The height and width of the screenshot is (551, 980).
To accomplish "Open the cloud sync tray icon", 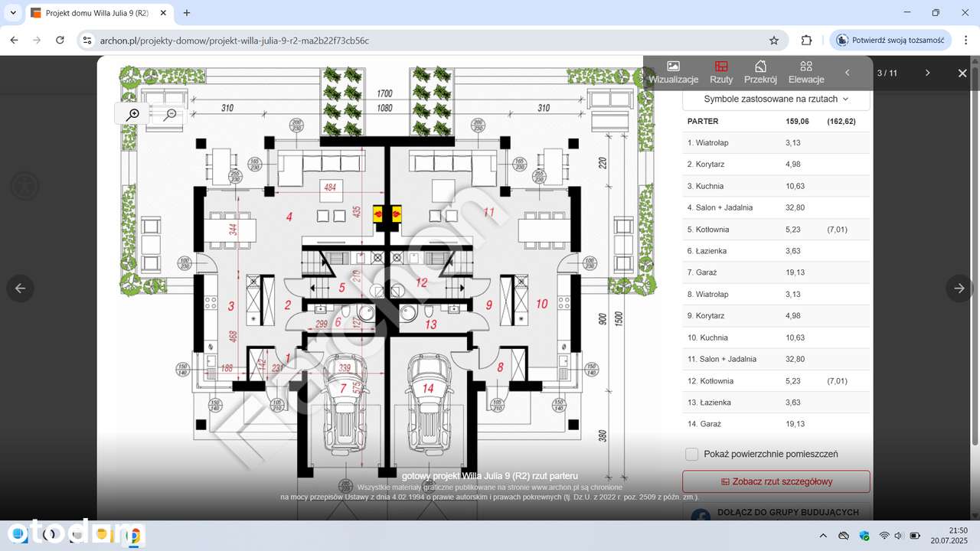I will tap(844, 536).
